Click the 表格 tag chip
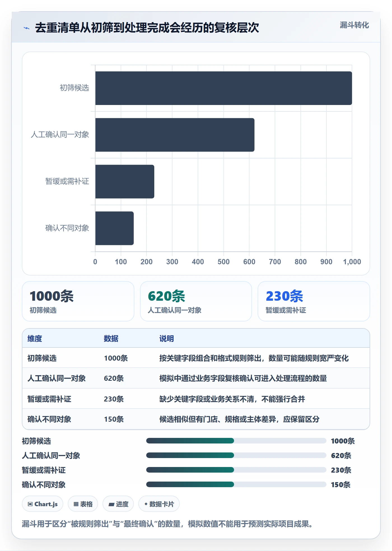 pos(83,504)
